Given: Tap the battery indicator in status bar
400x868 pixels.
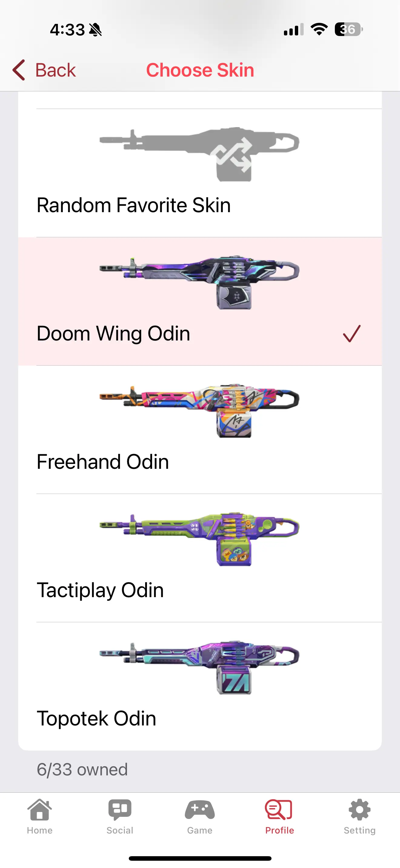Looking at the screenshot, I should coord(349,29).
